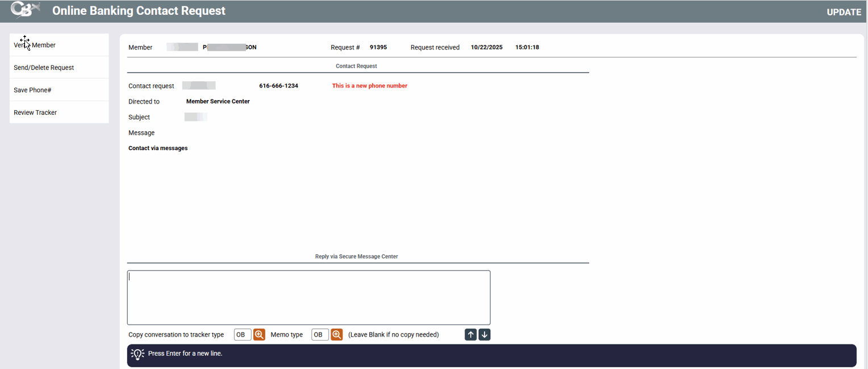Click the CBX logo in the header
The image size is (868, 369).
(x=25, y=11)
